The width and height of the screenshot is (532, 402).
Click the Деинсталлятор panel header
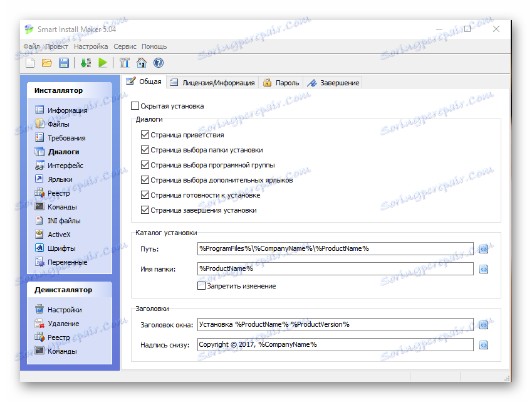[70, 290]
